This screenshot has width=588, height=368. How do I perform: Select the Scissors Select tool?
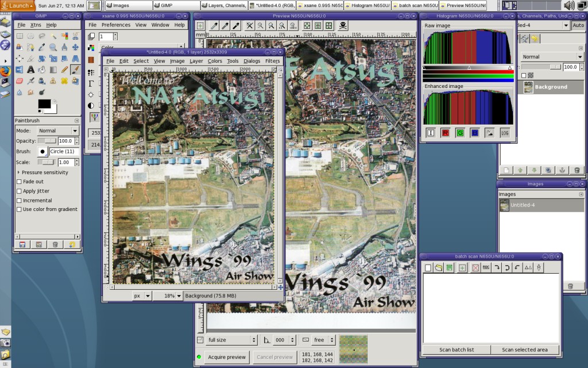(75, 36)
